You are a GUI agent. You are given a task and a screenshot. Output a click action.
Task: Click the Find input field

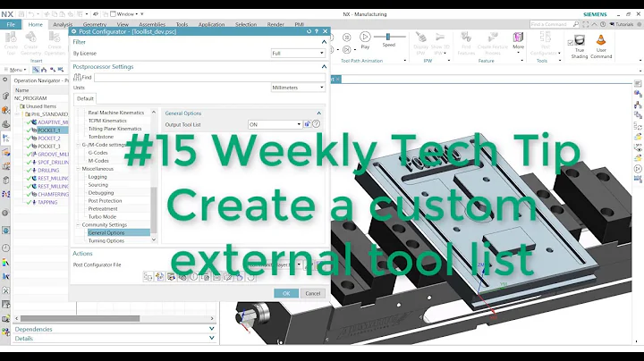click(x=209, y=77)
